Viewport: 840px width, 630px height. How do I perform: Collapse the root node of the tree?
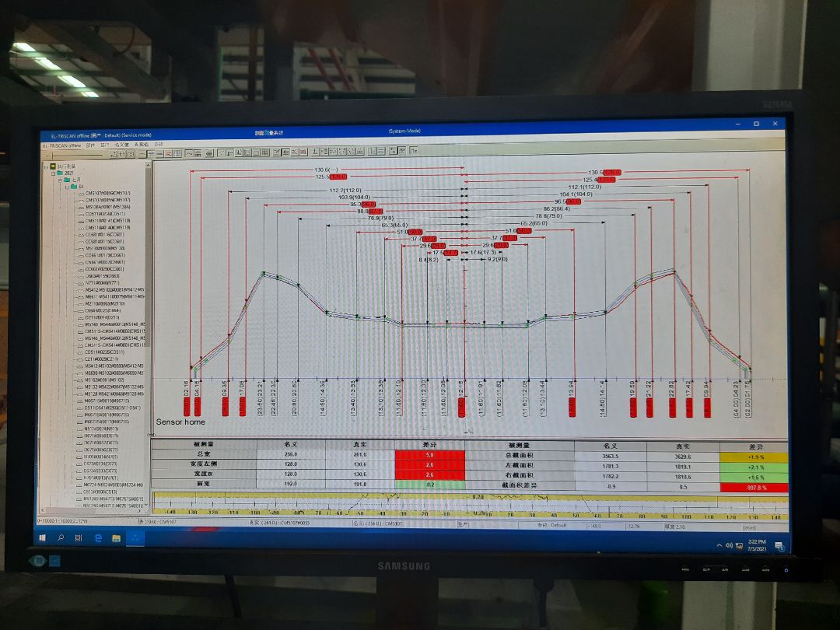(x=46, y=166)
